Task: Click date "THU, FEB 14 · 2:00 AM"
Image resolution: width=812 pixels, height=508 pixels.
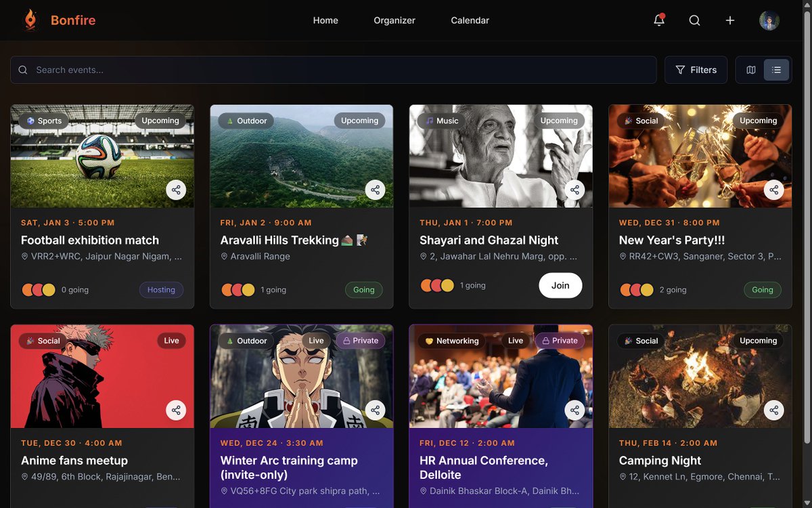Action: click(668, 443)
